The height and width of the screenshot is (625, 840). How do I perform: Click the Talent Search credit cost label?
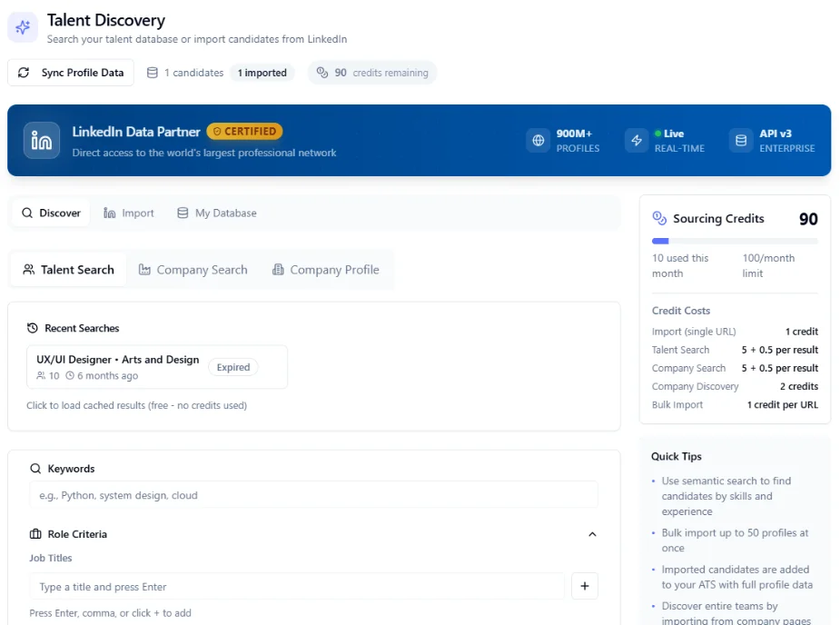(x=680, y=350)
